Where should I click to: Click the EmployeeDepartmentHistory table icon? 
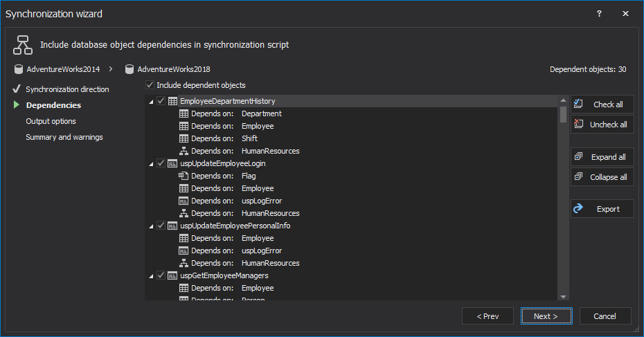pyautogui.click(x=172, y=102)
